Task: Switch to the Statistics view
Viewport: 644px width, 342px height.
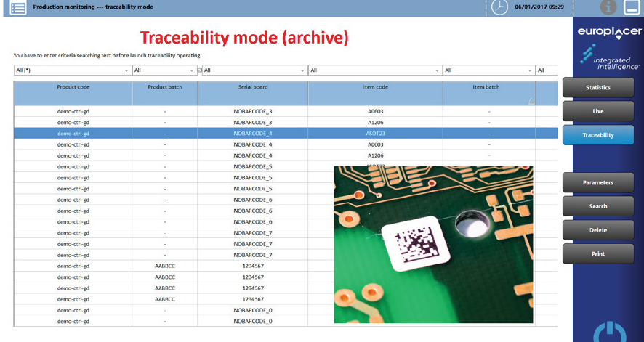Action: [x=597, y=87]
